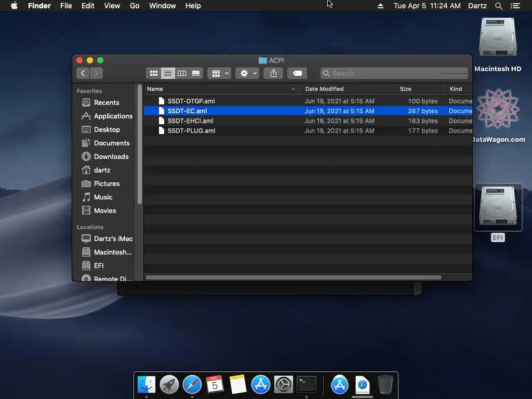Open Terminal from the Dock

click(307, 384)
